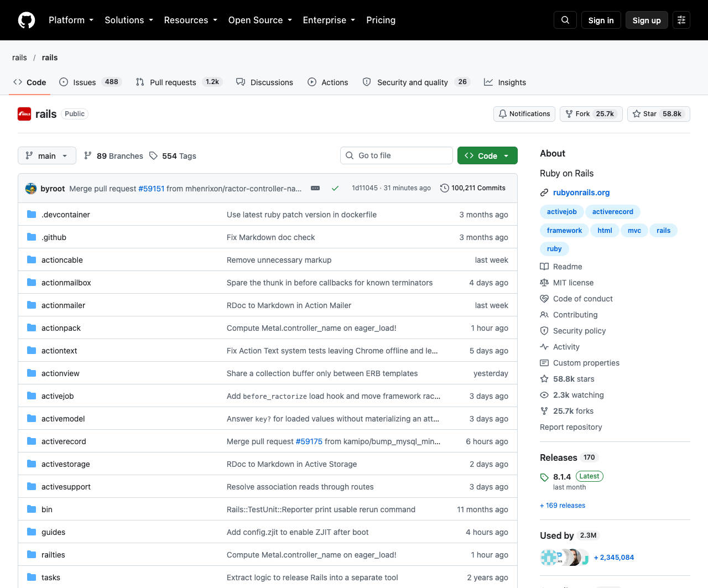Click byroot's avatar in the latest commit
This screenshot has height=588, width=708.
pyautogui.click(x=31, y=189)
